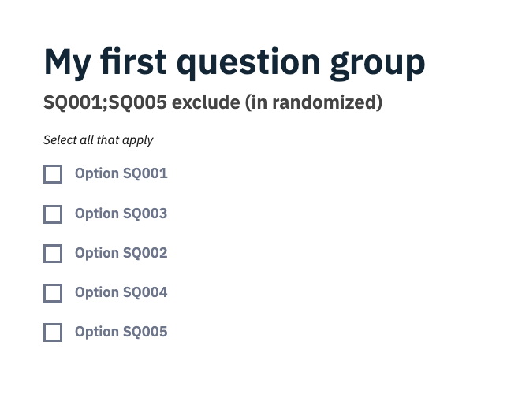Click the word 'My' in the heading
This screenshot has width=507, height=420.
66,62
